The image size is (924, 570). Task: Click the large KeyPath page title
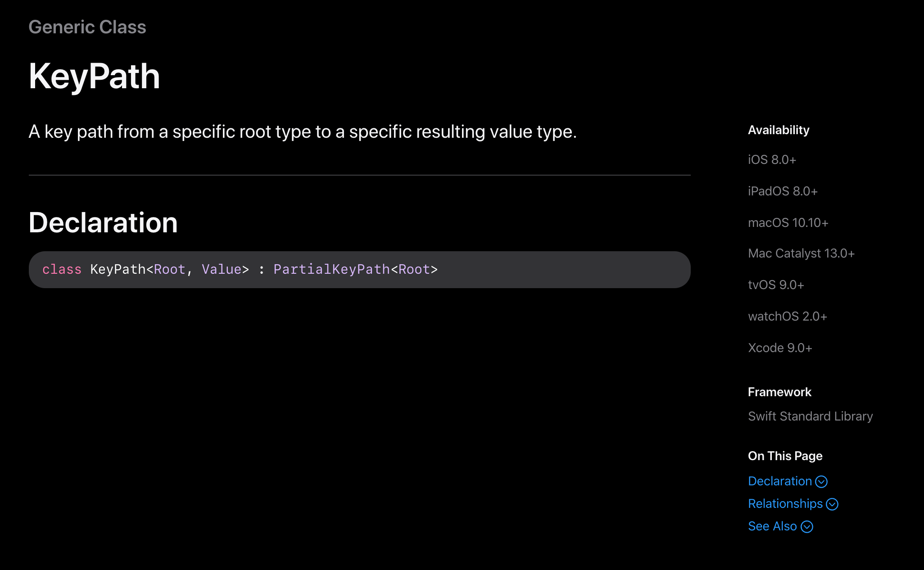click(x=94, y=76)
